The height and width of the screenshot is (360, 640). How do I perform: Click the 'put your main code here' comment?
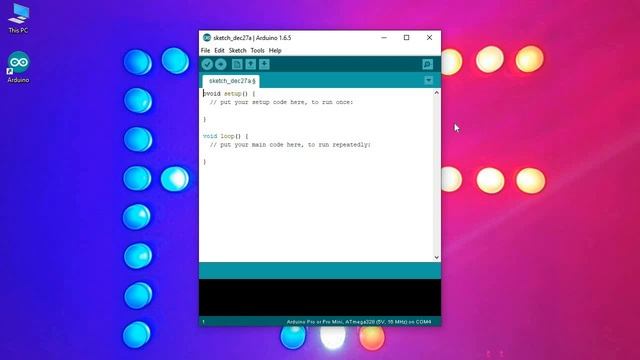pyautogui.click(x=290, y=144)
